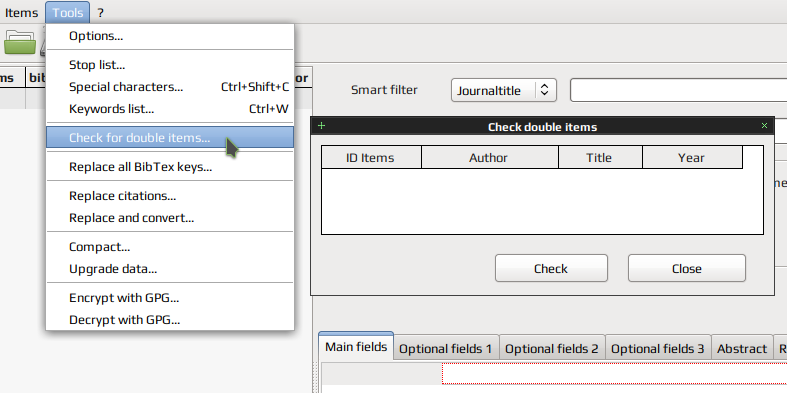This screenshot has height=393, width=787.
Task: Click the green folder open icon
Action: point(20,42)
